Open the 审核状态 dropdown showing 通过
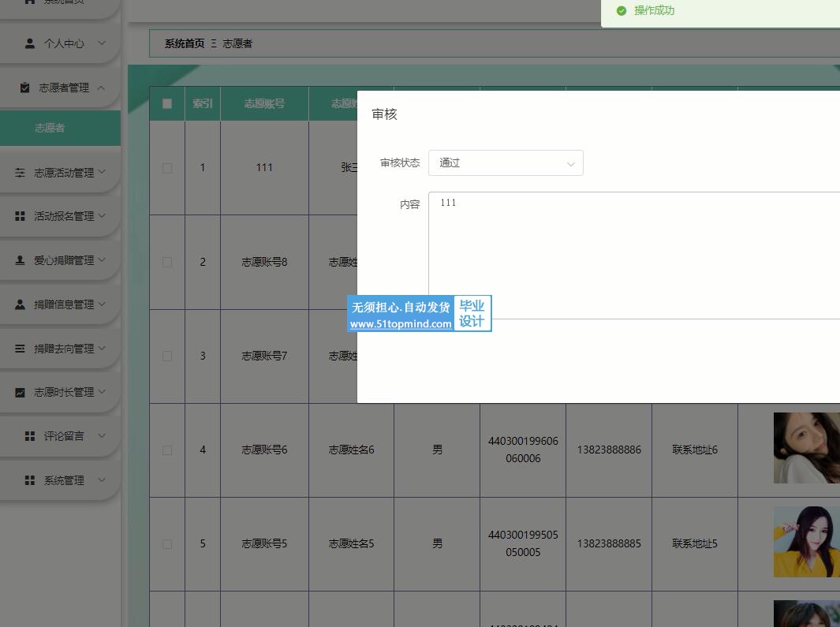The image size is (840, 627). [x=506, y=163]
